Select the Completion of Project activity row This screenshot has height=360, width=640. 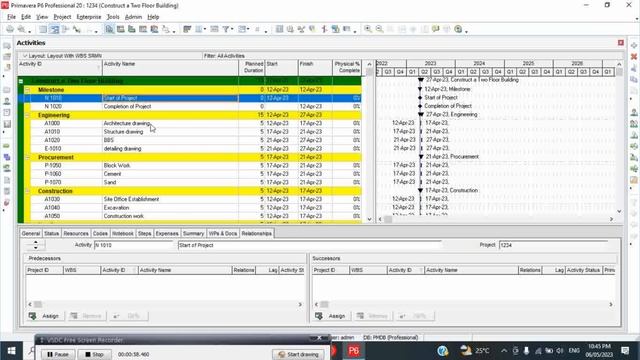coord(190,107)
